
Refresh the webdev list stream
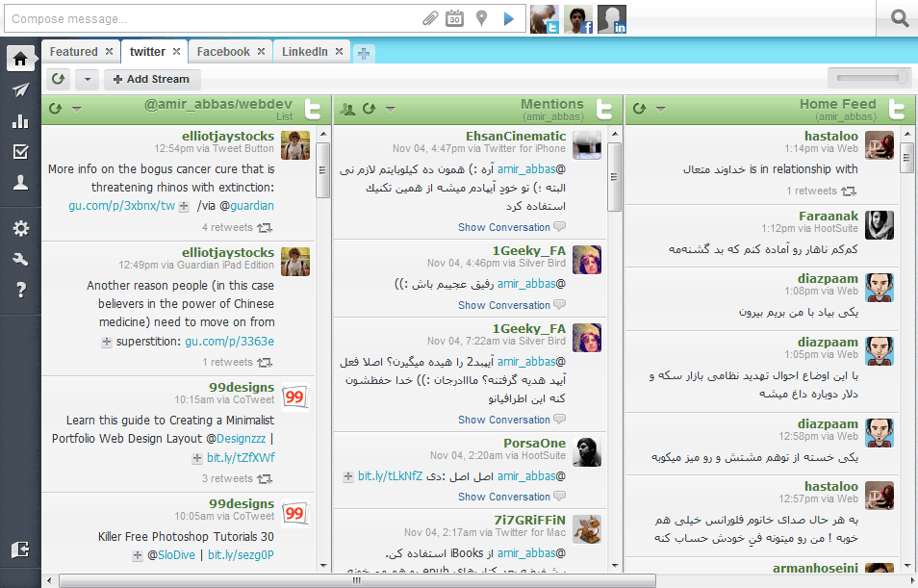tap(55, 109)
